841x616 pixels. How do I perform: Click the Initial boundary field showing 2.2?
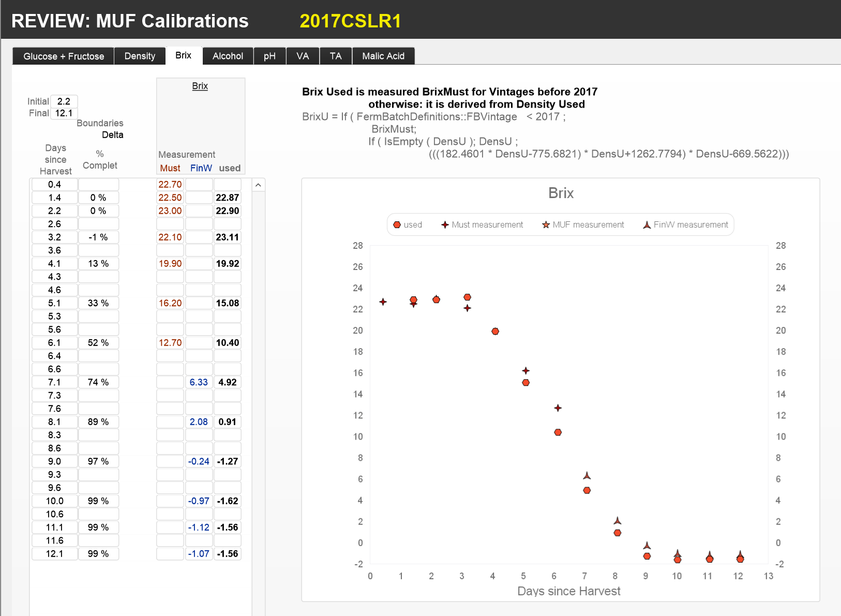(64, 101)
